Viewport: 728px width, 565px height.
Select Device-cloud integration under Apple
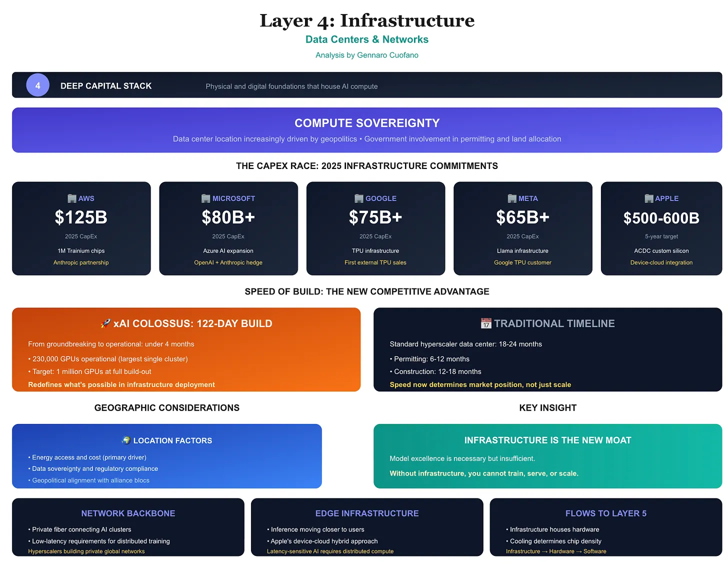661,262
